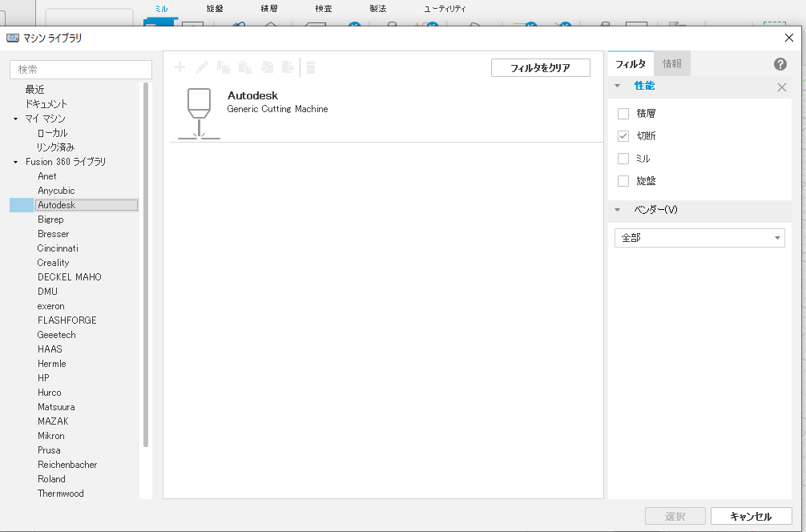
Task: Select the exeron vendor
Action: click(50, 306)
